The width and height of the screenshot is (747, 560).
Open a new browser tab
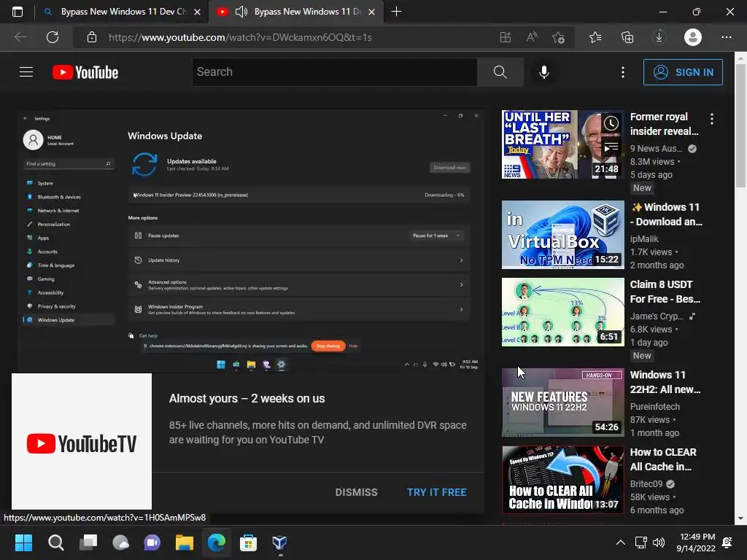396,12
